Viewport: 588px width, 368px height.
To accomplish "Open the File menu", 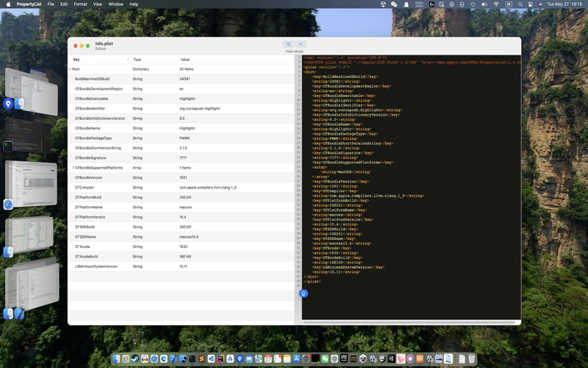I will click(51, 4).
